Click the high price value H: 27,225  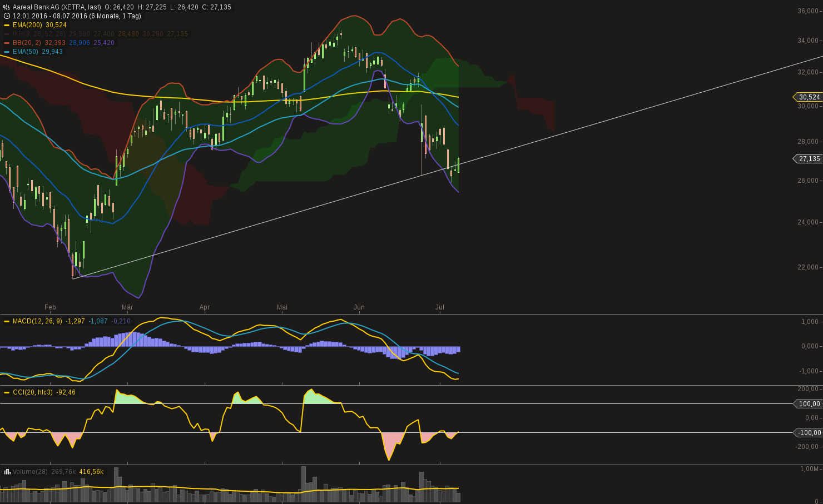(151, 7)
